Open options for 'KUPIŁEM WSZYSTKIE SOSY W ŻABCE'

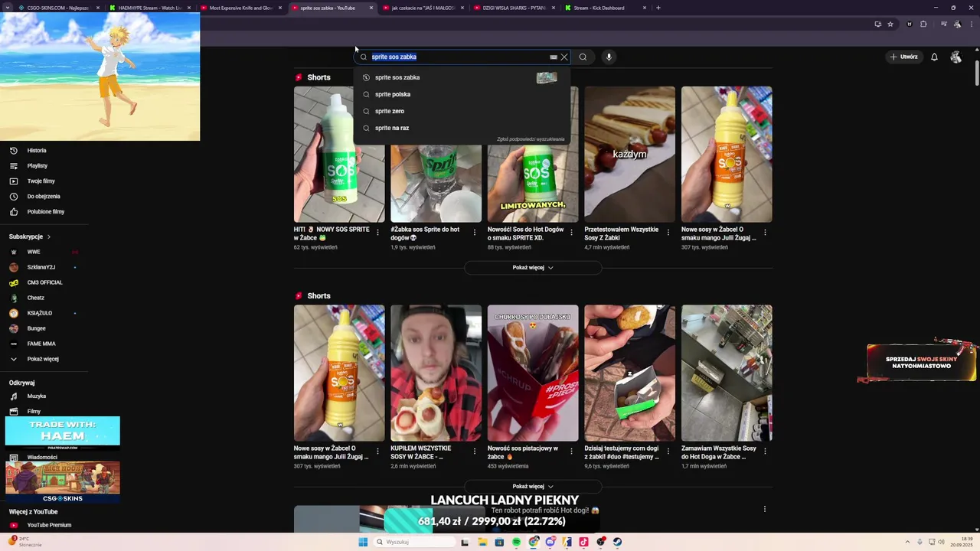(475, 452)
